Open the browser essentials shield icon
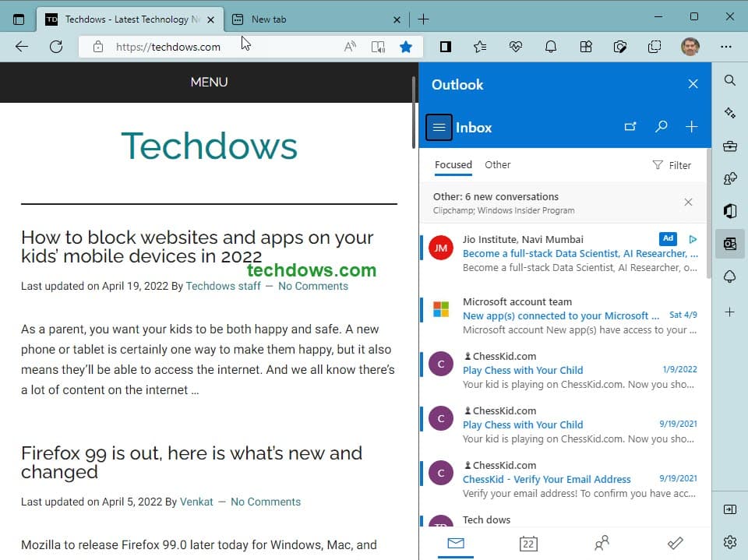This screenshot has height=560, width=748. [619, 47]
